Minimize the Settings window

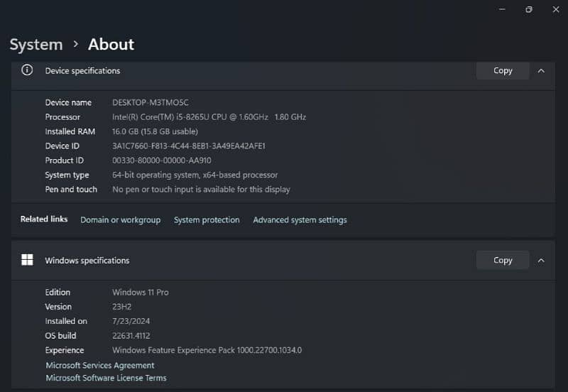pyautogui.click(x=502, y=9)
